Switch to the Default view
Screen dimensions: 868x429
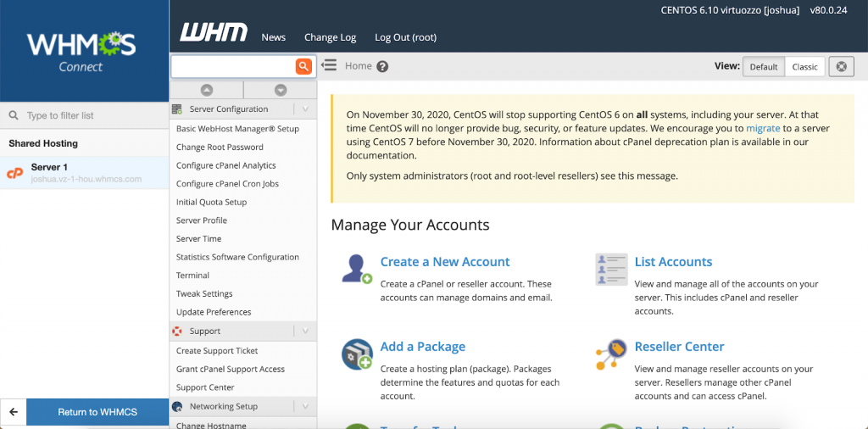[764, 66]
